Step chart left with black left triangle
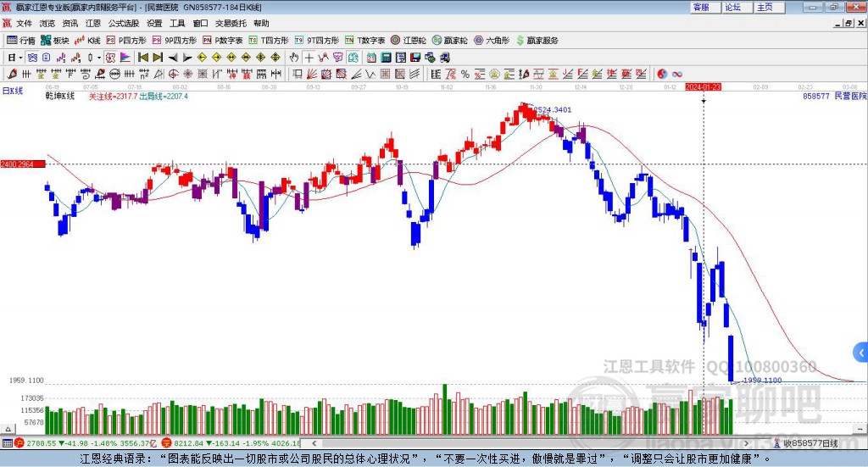Viewport: 868px width, 467px height. click(173, 58)
